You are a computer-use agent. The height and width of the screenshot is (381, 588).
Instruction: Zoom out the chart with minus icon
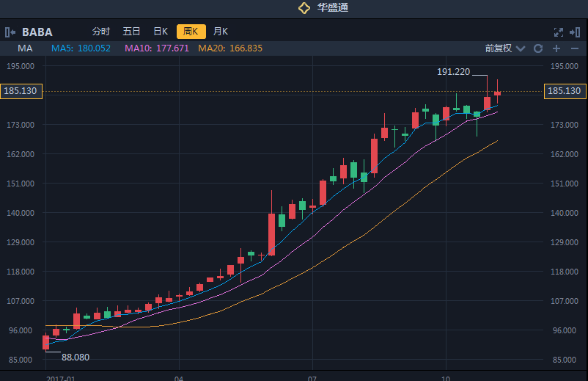(x=574, y=48)
